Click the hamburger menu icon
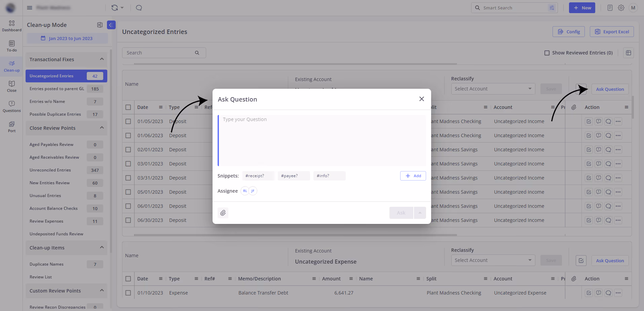The image size is (644, 311). click(x=30, y=8)
